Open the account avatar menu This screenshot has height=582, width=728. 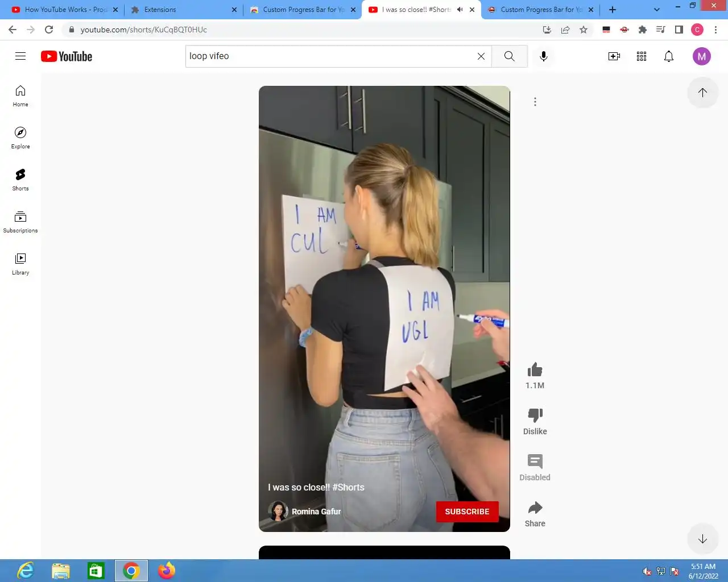pos(702,56)
